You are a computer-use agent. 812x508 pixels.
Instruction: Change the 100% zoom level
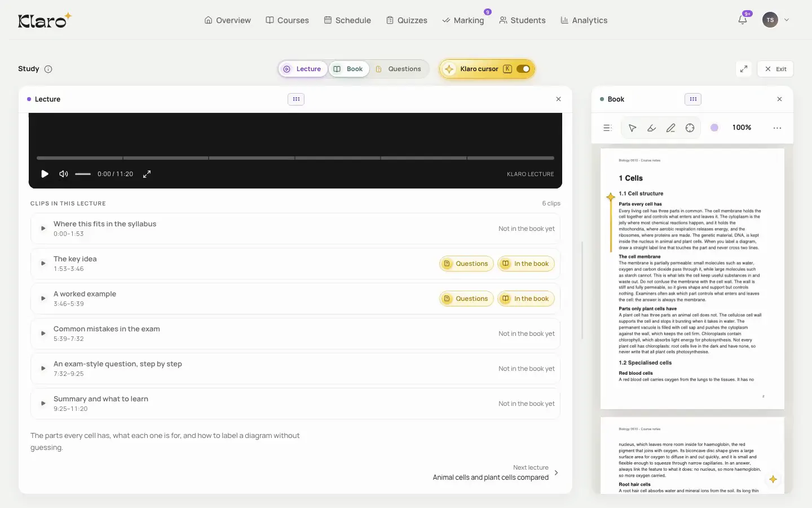[742, 128]
